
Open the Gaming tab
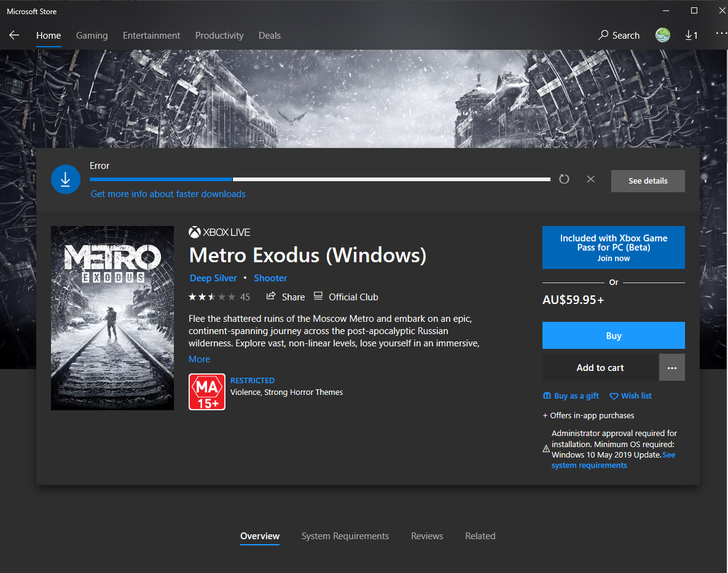pos(92,35)
